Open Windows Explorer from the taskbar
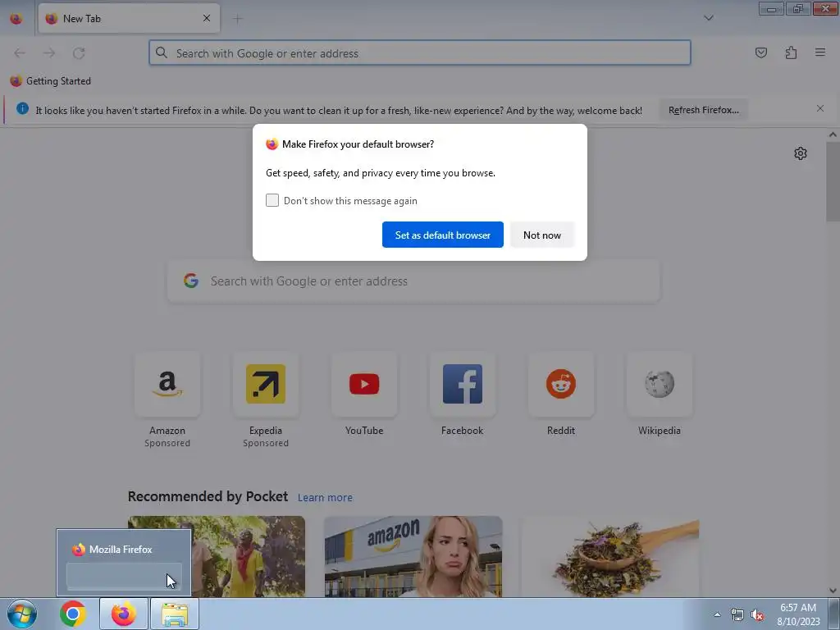Screen dimensions: 840x630 (175, 614)
